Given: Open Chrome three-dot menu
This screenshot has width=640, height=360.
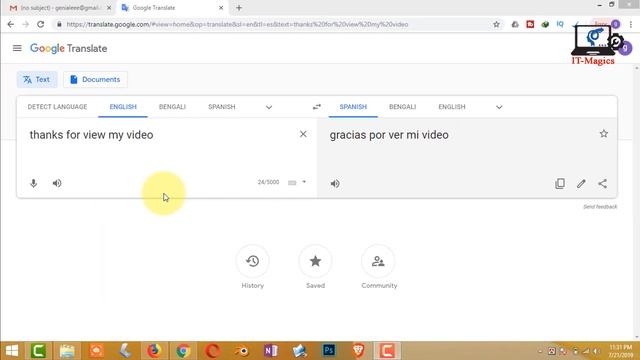Looking at the screenshot, I should coord(631,24).
